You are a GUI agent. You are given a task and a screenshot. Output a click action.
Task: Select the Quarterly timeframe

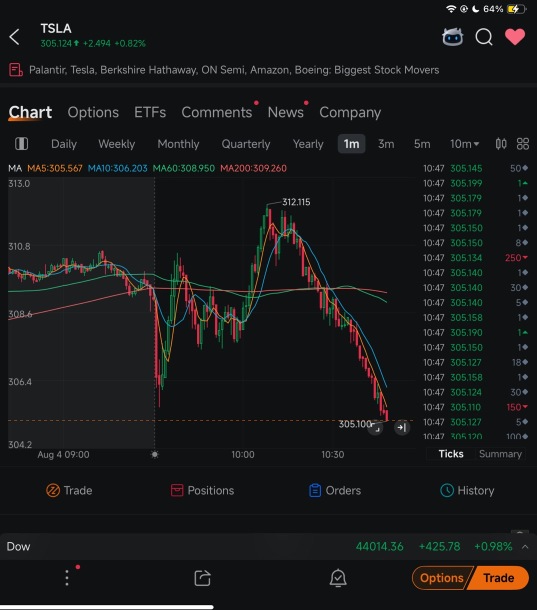[x=246, y=144]
